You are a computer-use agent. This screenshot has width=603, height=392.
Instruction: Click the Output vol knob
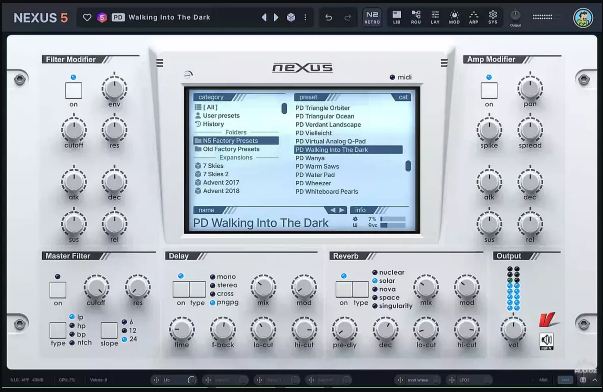pos(513,329)
